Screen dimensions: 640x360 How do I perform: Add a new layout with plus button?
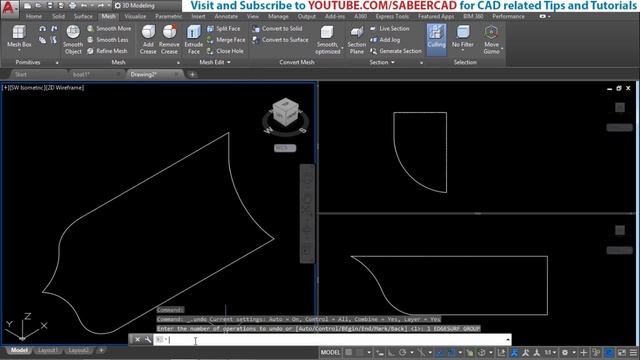(x=101, y=350)
